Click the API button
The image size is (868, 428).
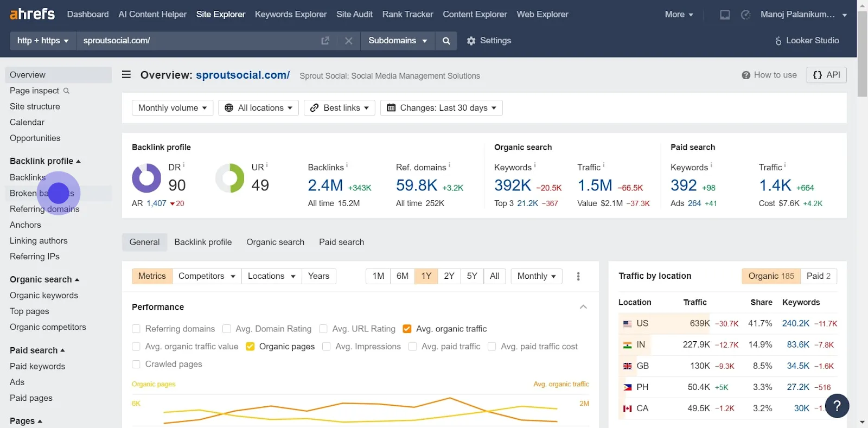coord(827,75)
